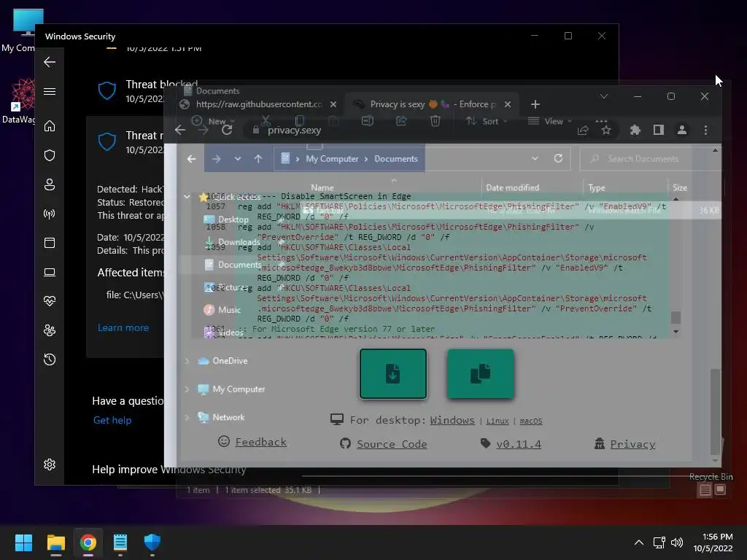Click the green download script button

393,374
